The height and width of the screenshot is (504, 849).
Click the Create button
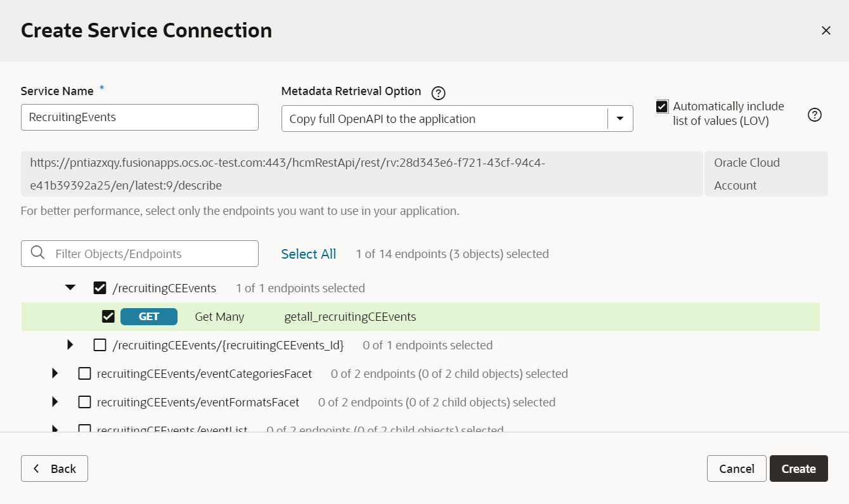(798, 468)
